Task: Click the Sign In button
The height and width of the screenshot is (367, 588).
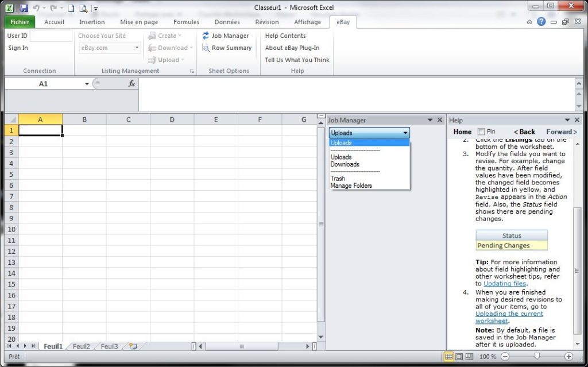Action: pos(18,48)
